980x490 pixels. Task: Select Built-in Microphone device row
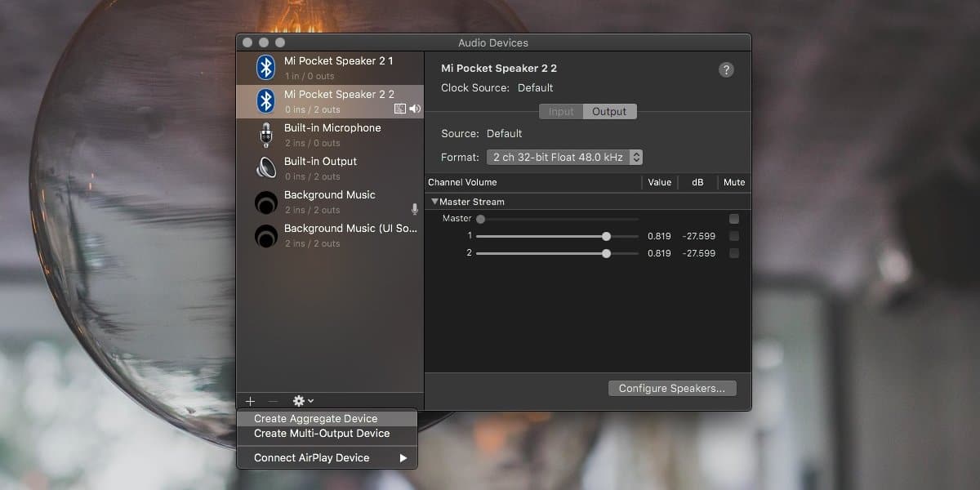pyautogui.click(x=330, y=135)
